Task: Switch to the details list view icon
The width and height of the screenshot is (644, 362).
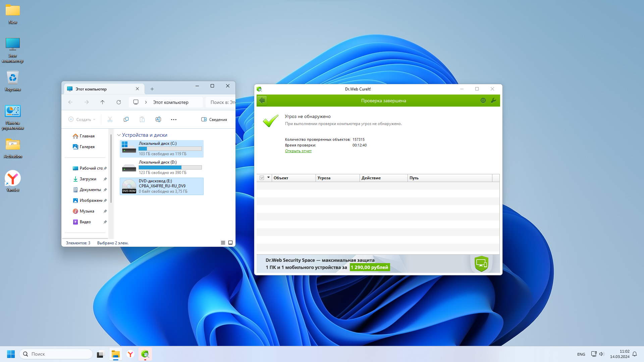Action: pyautogui.click(x=223, y=243)
